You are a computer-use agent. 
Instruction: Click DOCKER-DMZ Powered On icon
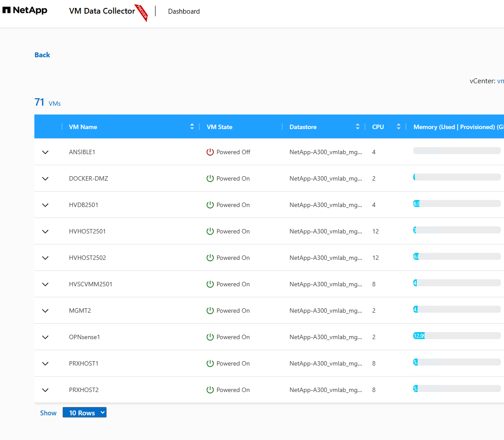210,178
